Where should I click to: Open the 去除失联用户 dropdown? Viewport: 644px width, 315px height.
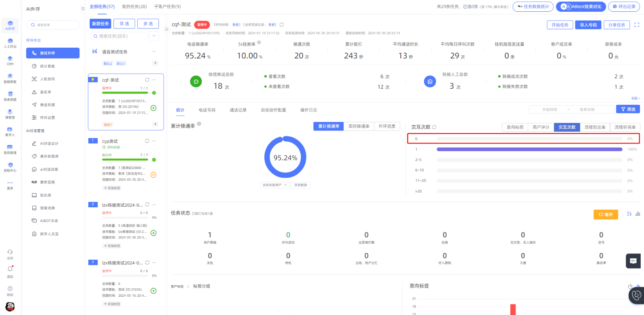(x=275, y=185)
